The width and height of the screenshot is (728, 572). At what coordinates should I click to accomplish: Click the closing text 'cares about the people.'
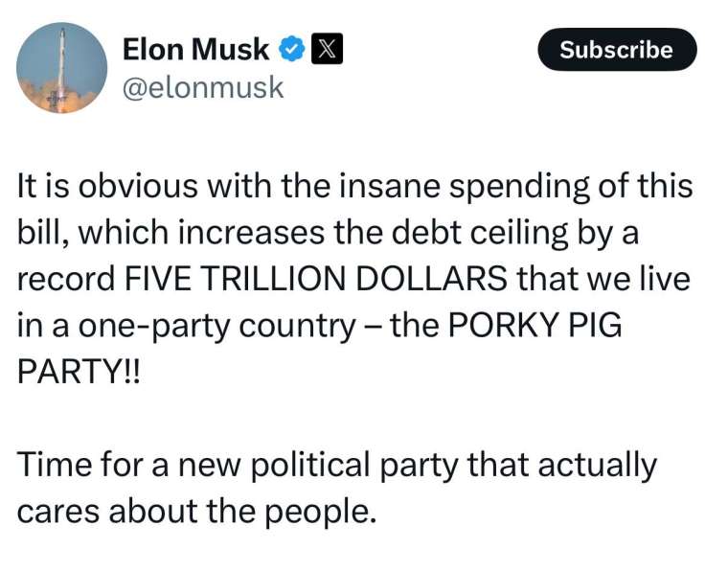(197, 512)
